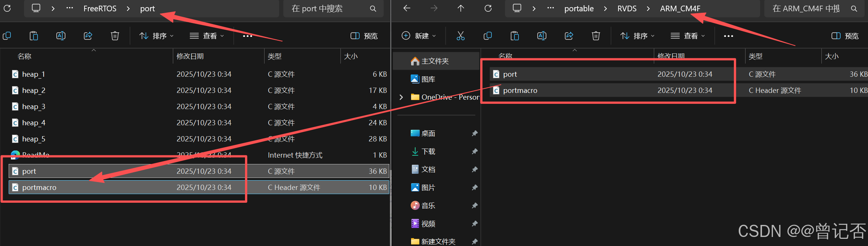Cut scissors icon in right window toolbar
868x246 pixels.
[x=461, y=36]
